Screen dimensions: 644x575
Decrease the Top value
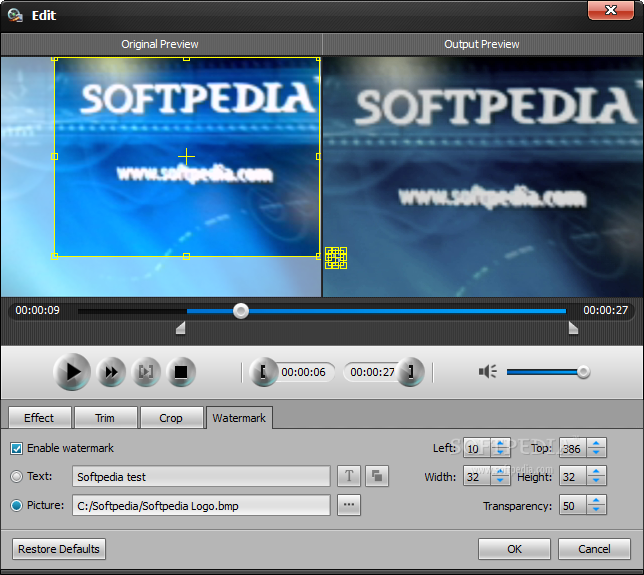[596, 452]
